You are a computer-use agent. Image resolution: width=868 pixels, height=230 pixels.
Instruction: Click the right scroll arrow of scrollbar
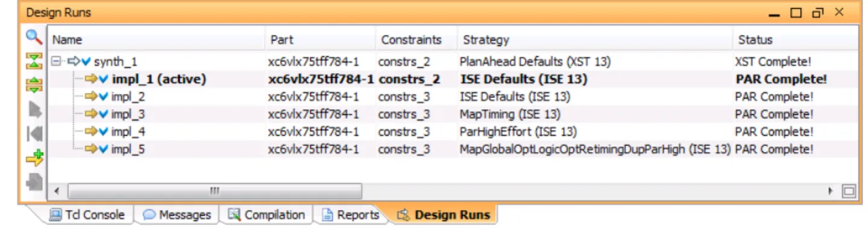coord(831,191)
